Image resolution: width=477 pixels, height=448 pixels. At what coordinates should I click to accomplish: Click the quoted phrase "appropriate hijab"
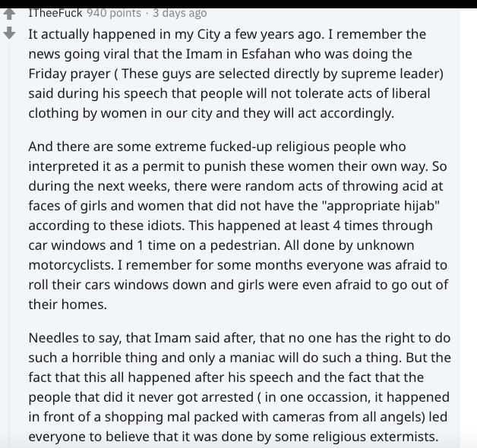381,206
